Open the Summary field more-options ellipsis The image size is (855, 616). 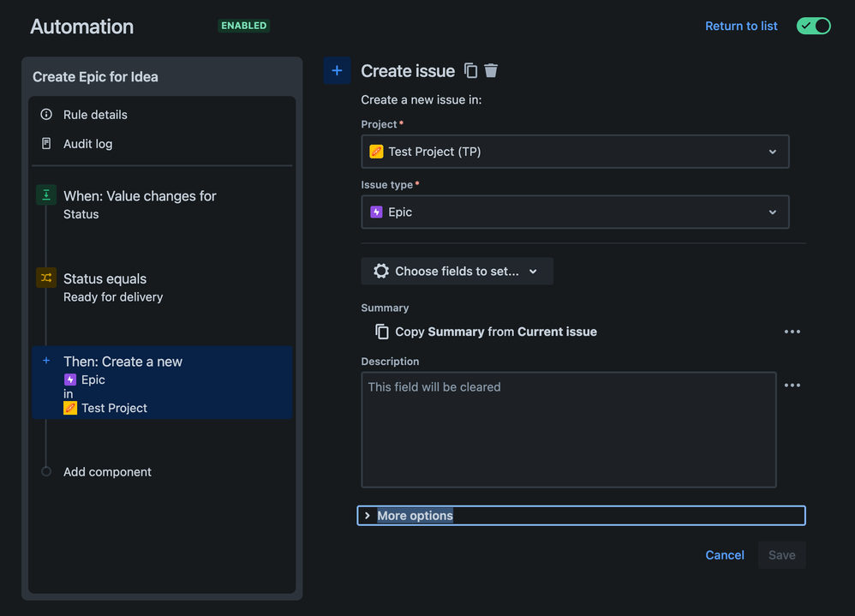[792, 332]
